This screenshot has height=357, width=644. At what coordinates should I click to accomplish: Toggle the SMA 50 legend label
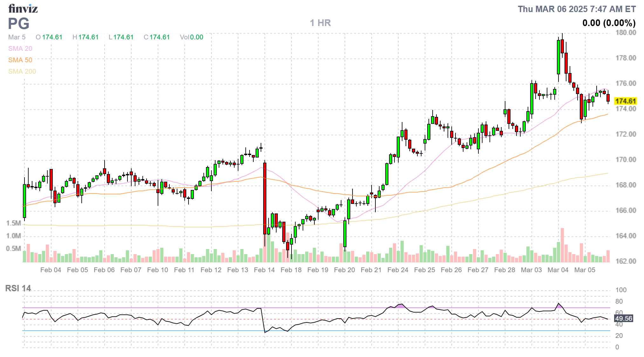pos(20,60)
